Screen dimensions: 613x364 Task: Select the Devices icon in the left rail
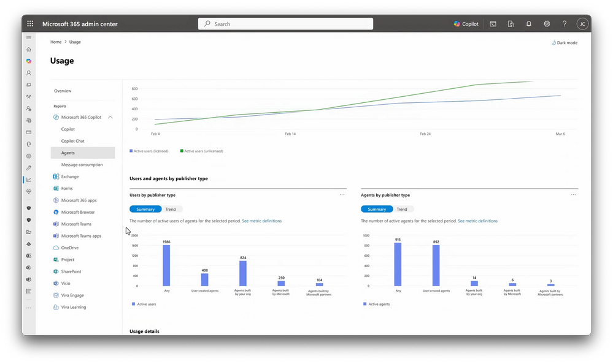click(x=29, y=85)
